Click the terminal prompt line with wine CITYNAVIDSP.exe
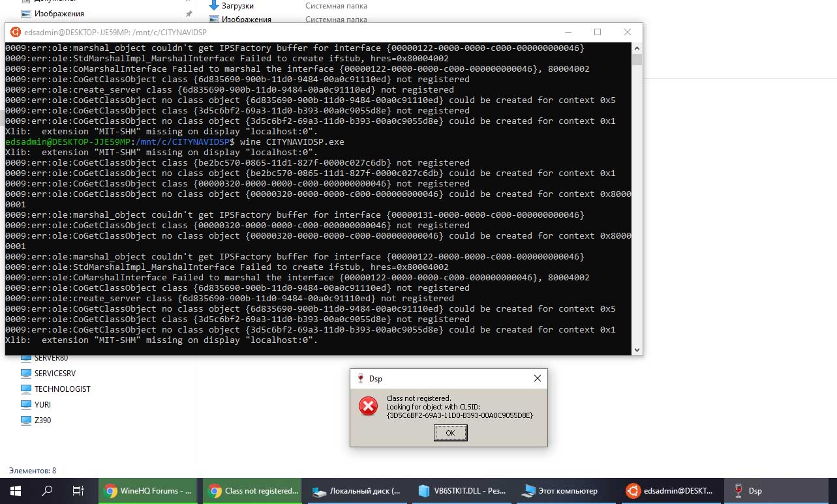Image resolution: width=837 pixels, height=504 pixels. (175, 141)
